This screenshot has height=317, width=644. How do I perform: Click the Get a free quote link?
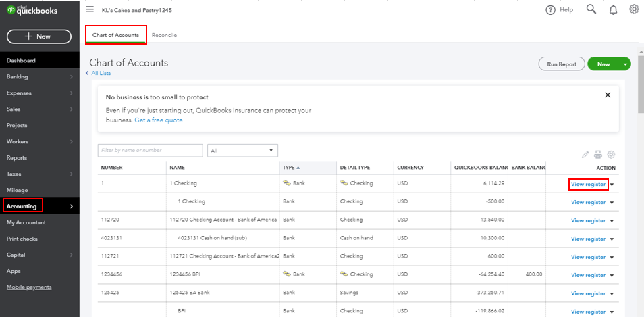click(x=159, y=120)
